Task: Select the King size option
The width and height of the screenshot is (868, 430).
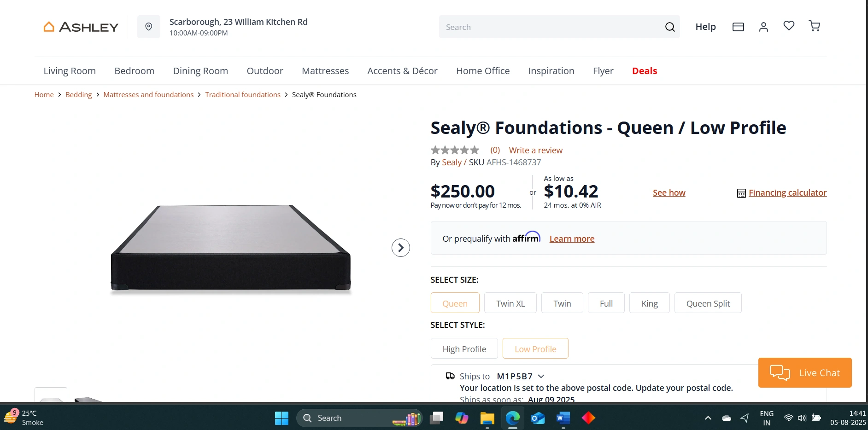Action: coord(650,303)
